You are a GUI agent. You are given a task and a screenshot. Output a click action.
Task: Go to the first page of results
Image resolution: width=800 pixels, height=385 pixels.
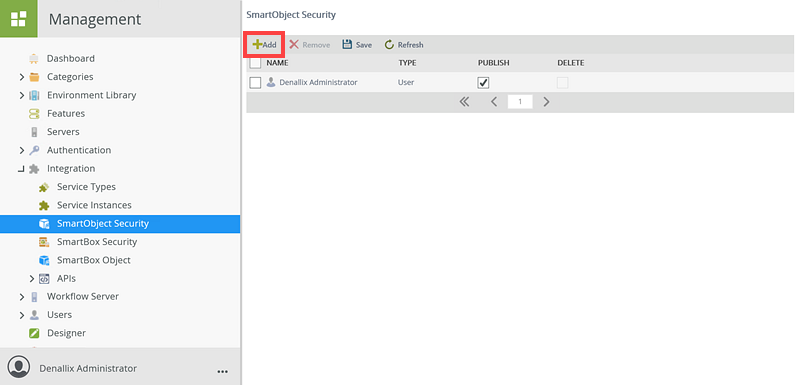[464, 101]
